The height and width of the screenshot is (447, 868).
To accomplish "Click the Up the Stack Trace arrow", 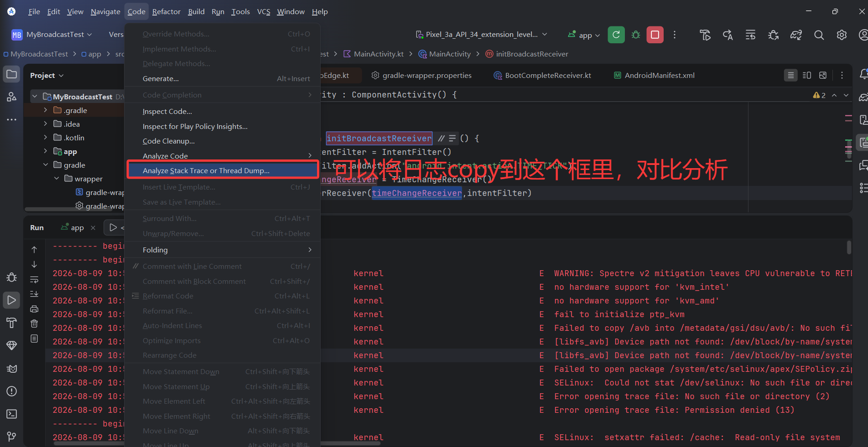I will [34, 250].
